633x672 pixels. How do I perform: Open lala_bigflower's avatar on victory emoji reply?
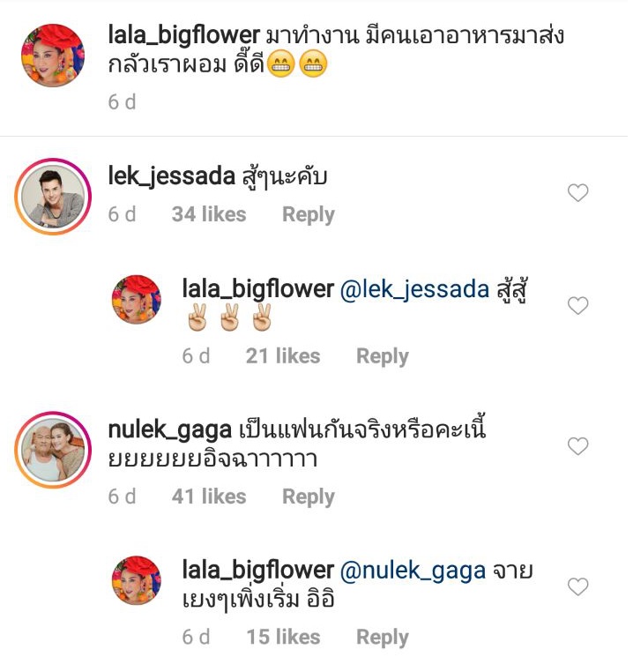[137, 299]
